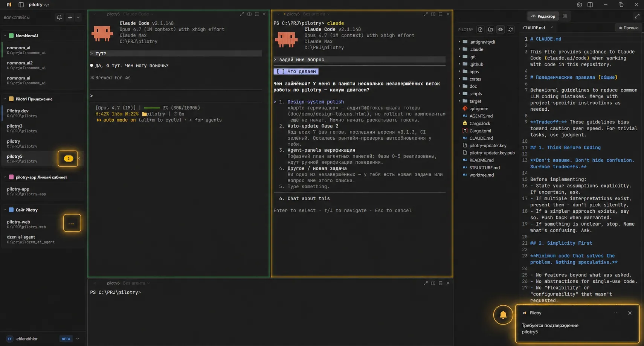Split the yellow-bordered pane vertically
The height and width of the screenshot is (346, 644).
[x=433, y=14]
